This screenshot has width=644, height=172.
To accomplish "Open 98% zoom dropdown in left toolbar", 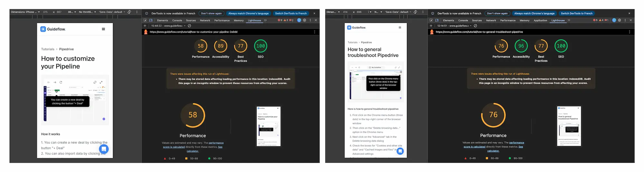I will [x=72, y=12].
